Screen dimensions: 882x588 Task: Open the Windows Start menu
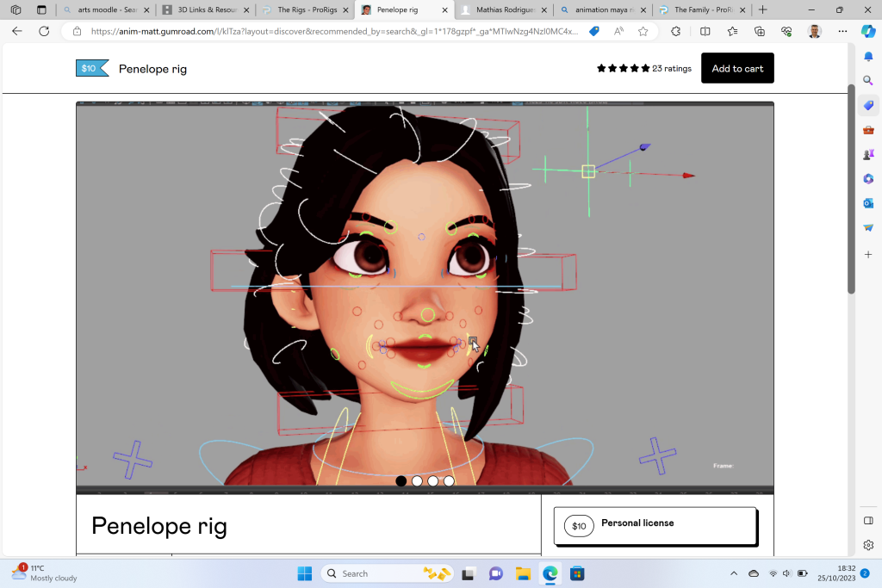pos(305,573)
